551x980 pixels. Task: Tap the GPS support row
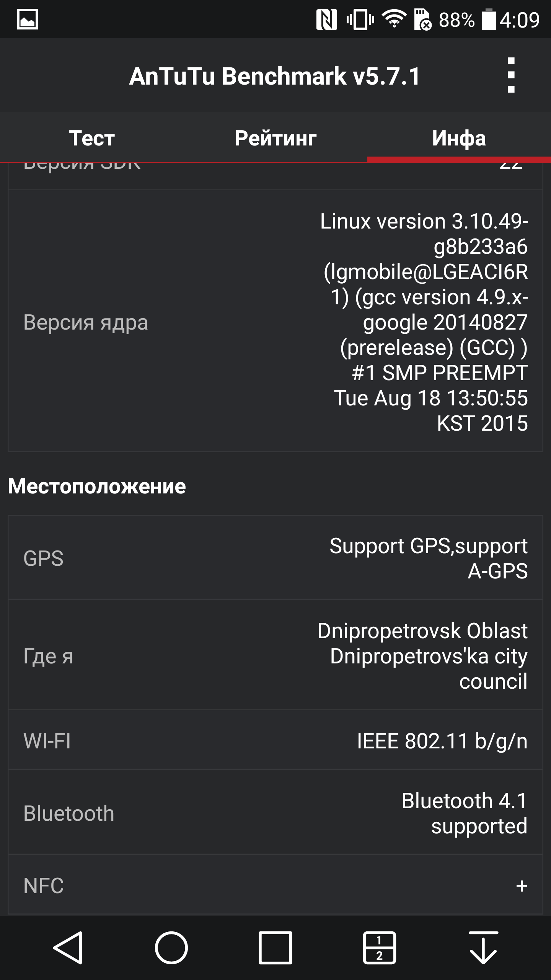click(x=275, y=558)
